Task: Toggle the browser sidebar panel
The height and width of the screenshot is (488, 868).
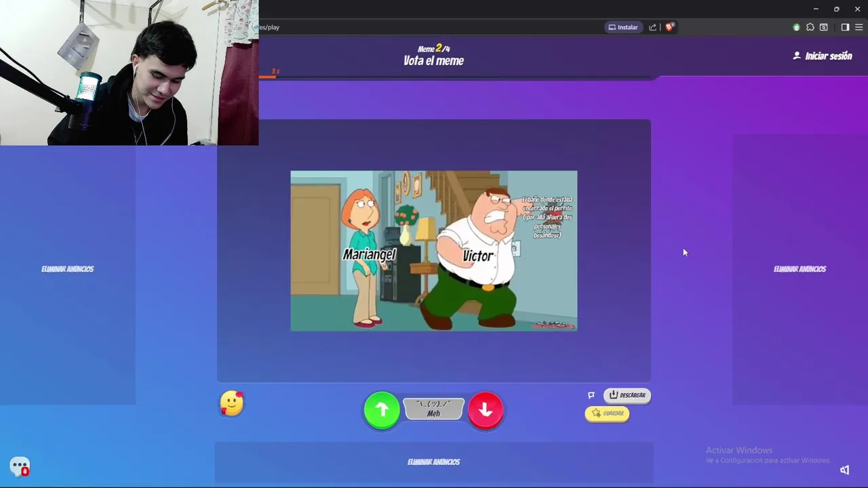Action: click(x=845, y=27)
